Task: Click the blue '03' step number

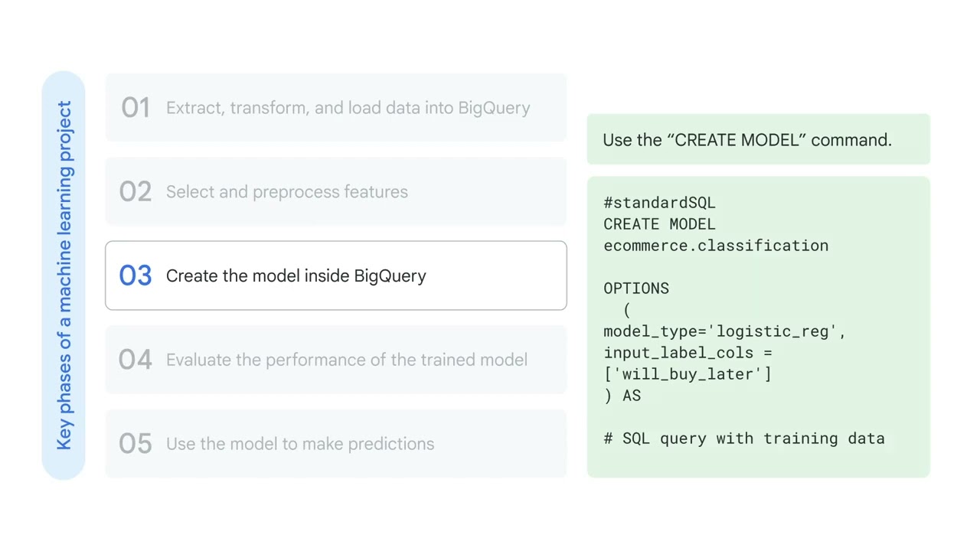Action: coord(136,275)
